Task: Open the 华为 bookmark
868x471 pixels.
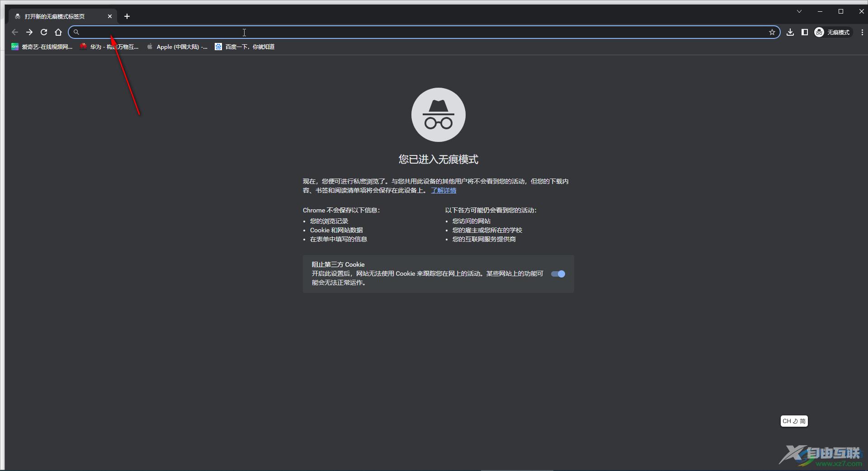Action: tap(109, 47)
